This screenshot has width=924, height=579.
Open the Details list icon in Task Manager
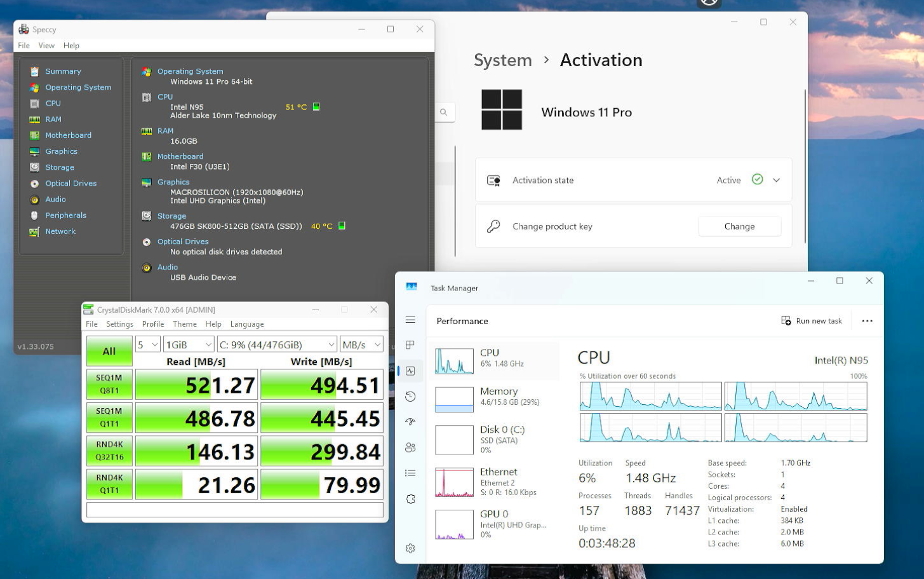[x=410, y=473]
